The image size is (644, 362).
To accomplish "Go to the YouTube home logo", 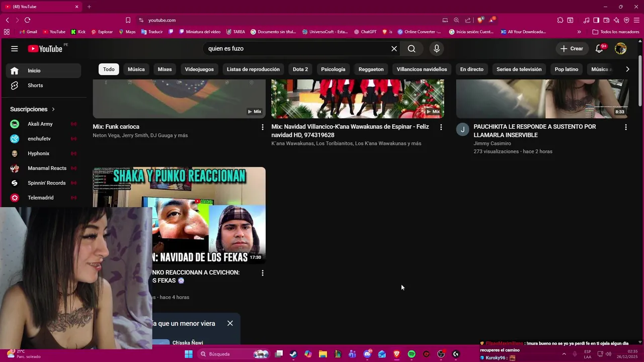I will [45, 49].
